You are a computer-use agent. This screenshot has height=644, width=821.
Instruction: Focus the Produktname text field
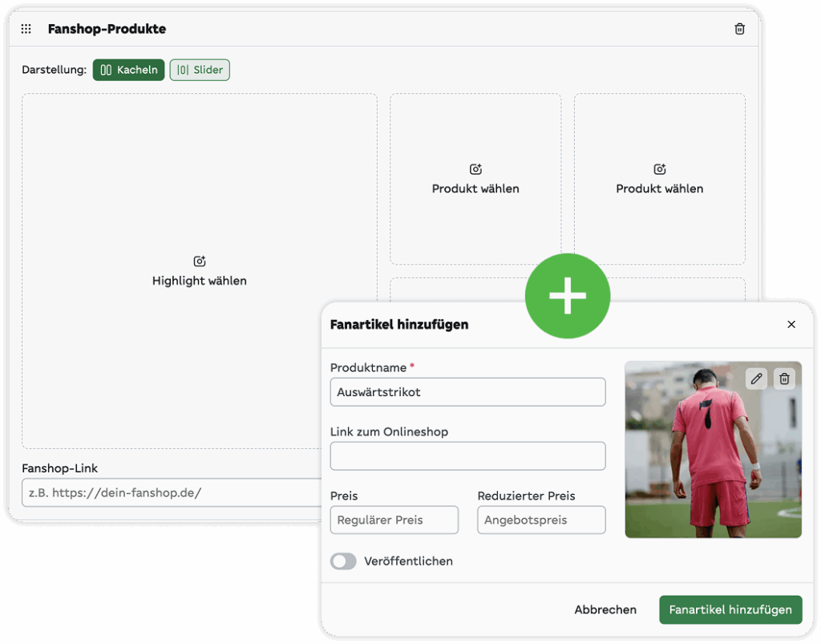point(467,392)
